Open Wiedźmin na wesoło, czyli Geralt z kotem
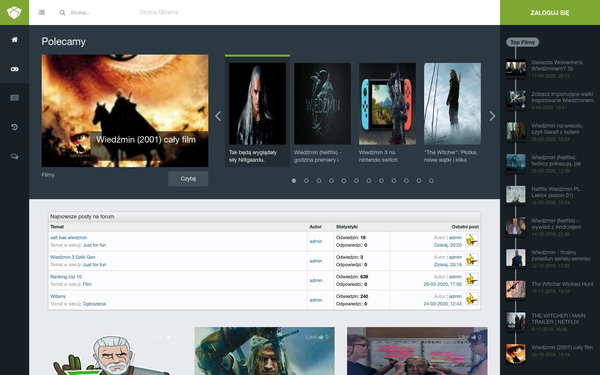600x375 pixels. point(557,129)
